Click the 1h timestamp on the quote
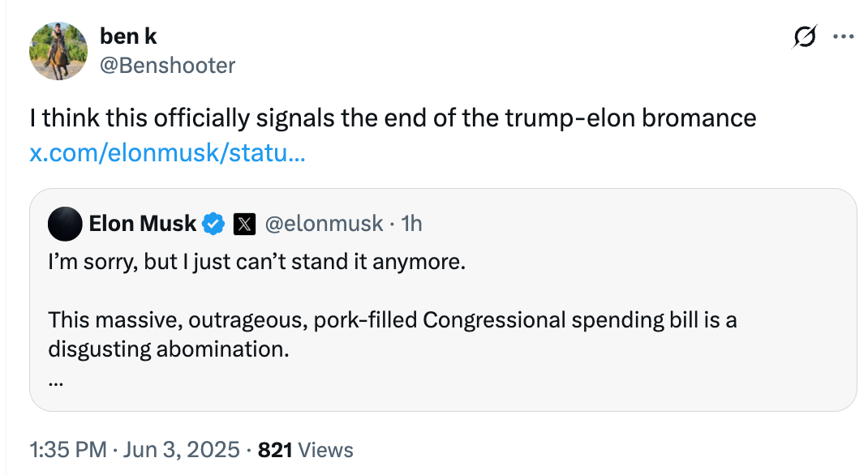The height and width of the screenshot is (475, 868). point(413,223)
